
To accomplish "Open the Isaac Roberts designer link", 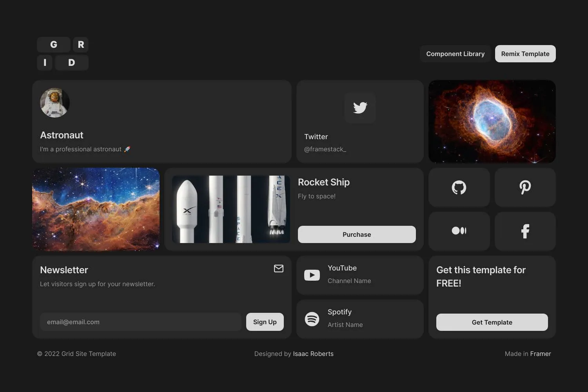I will [x=313, y=354].
